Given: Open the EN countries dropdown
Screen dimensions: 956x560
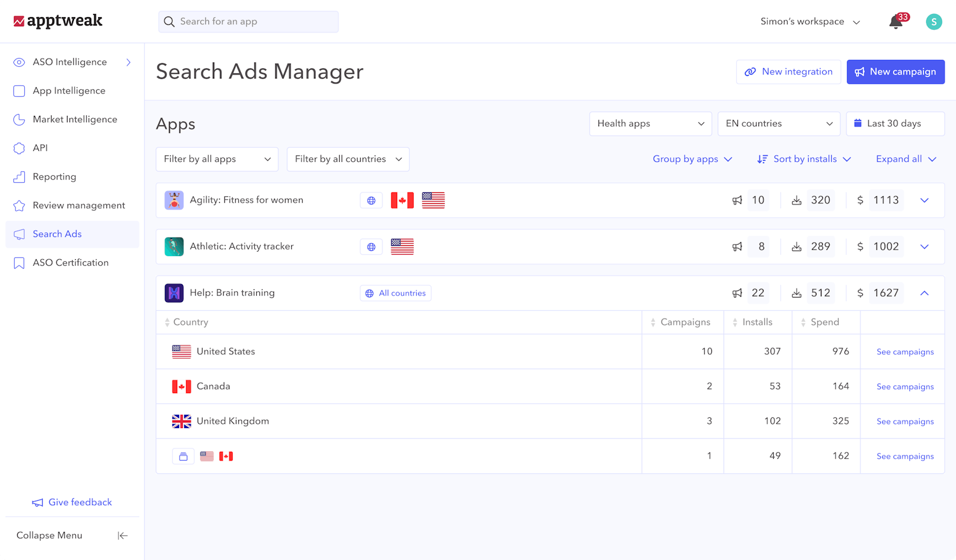Looking at the screenshot, I should (778, 124).
